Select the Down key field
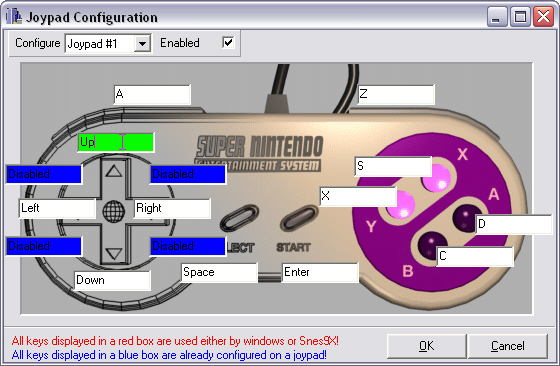Screen dimensions: 560x366 (112, 280)
